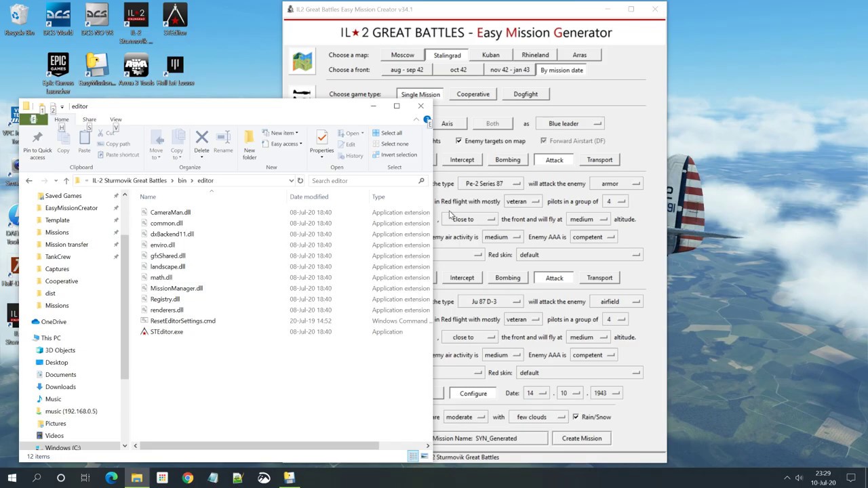Click the Up one level arrow in Explorer
Viewport: 868px width, 488px height.
tap(66, 181)
